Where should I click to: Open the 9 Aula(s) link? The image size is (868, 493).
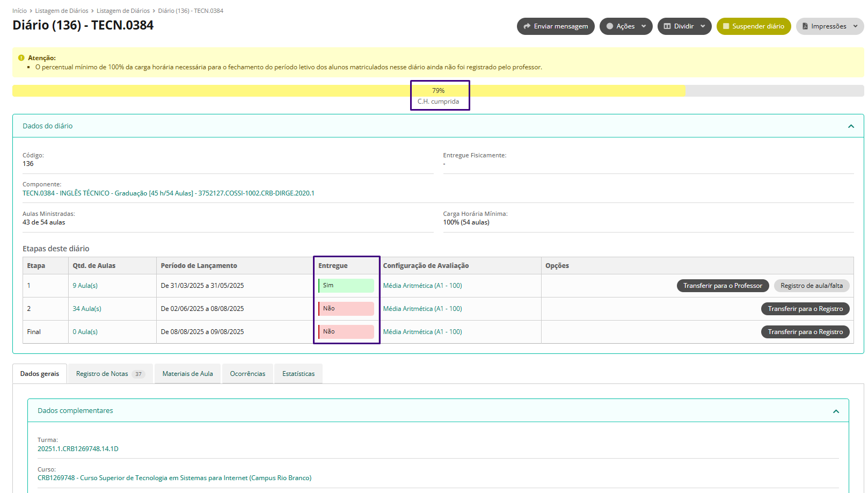point(85,286)
